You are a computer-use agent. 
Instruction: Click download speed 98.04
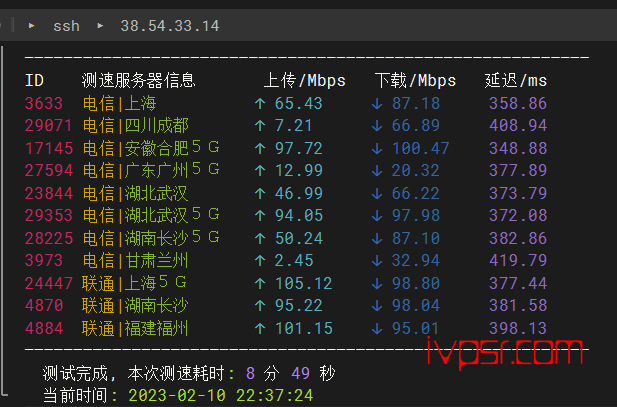click(416, 305)
